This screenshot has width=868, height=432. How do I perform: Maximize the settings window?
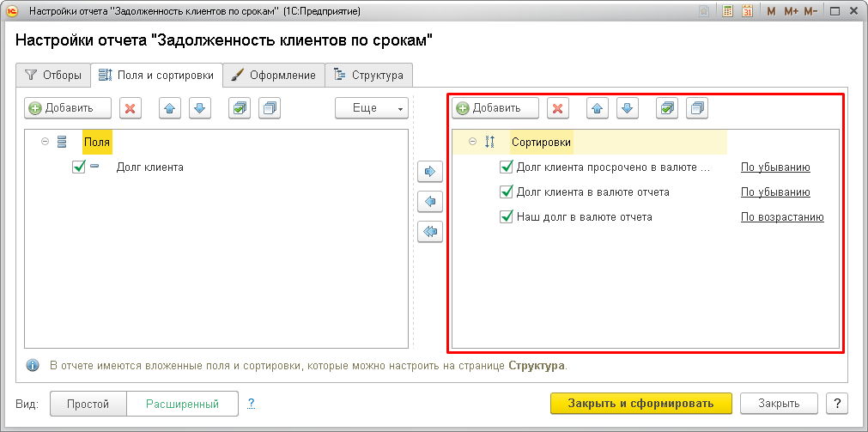pyautogui.click(x=835, y=11)
